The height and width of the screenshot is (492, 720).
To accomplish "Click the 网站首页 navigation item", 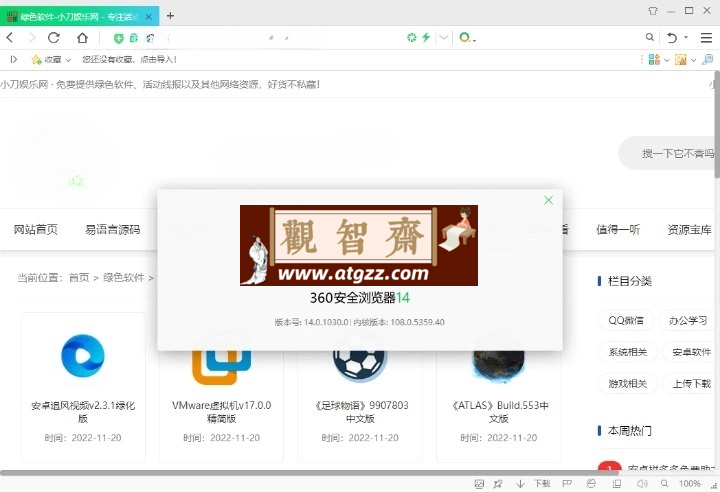I will pyautogui.click(x=36, y=229).
